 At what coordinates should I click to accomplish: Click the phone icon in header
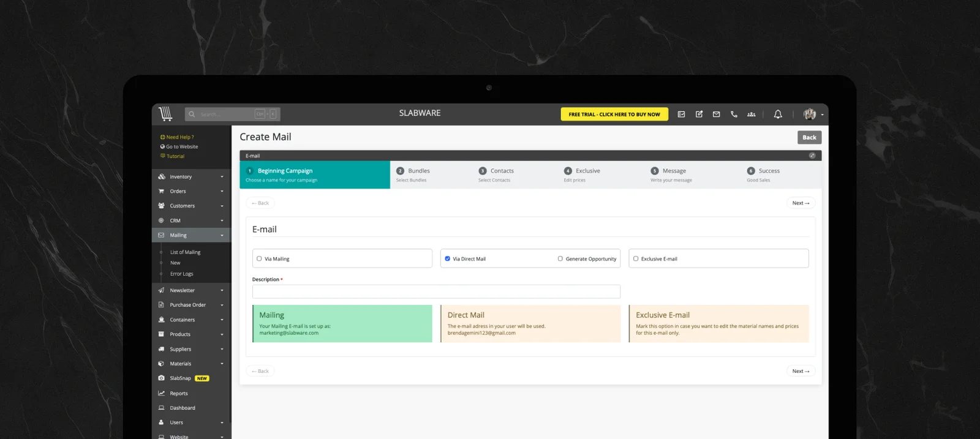point(734,114)
